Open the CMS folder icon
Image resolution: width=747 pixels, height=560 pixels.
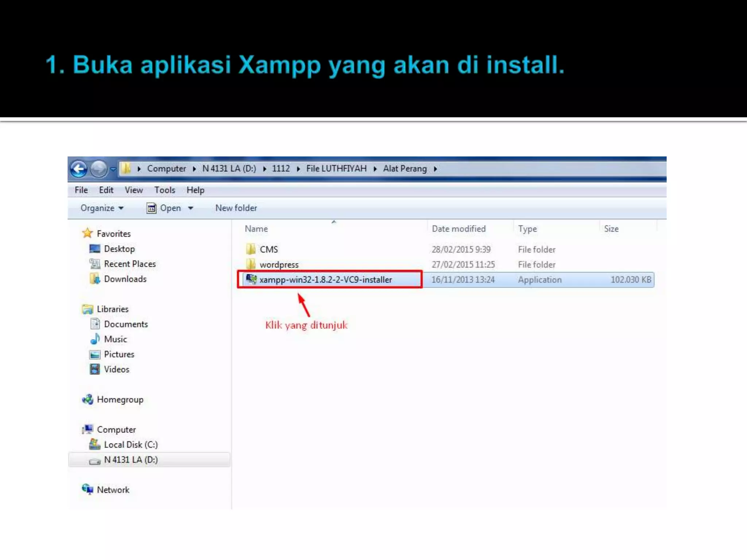click(x=251, y=249)
